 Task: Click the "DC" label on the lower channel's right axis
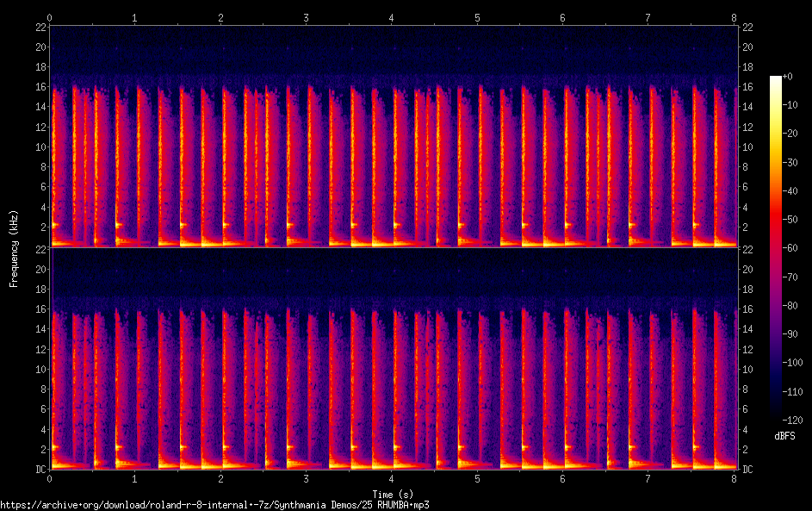747,470
